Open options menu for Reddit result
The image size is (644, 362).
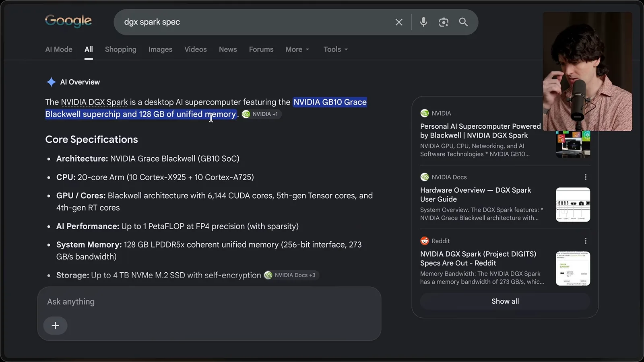[x=586, y=241]
